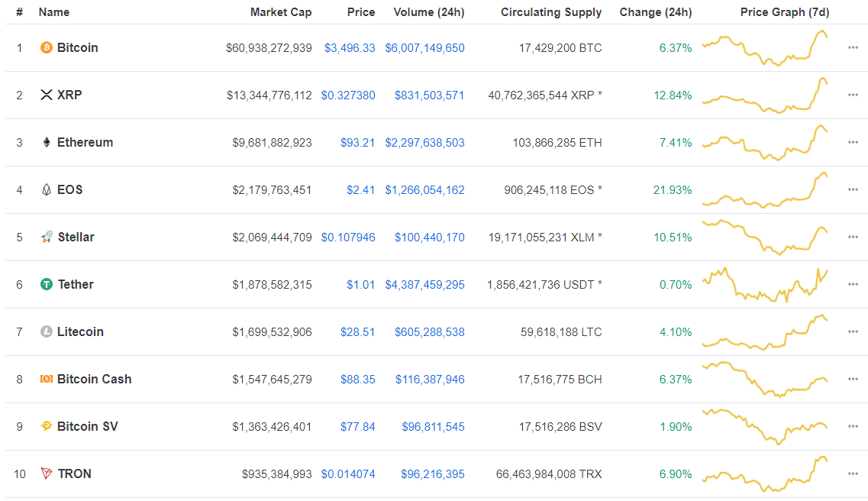Viewport: 868px width, 501px height.
Task: Open the three-dot menu for EOS row
Action: [853, 189]
